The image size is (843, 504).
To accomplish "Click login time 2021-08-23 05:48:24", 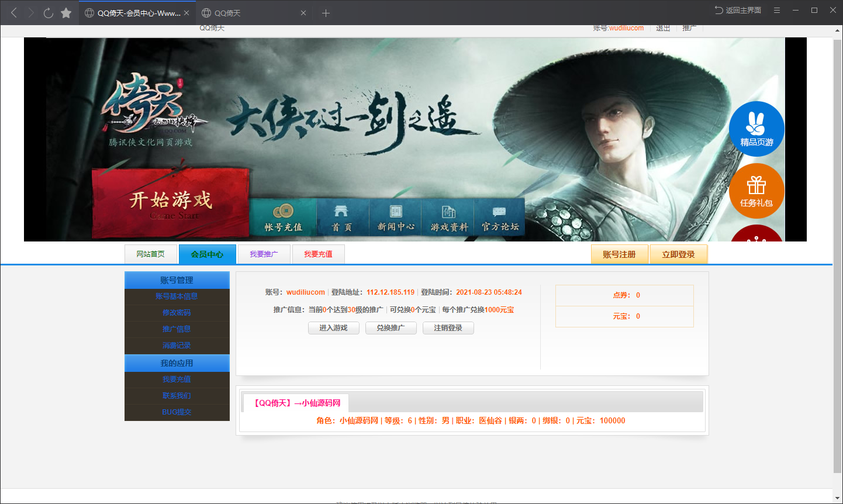I will point(489,292).
